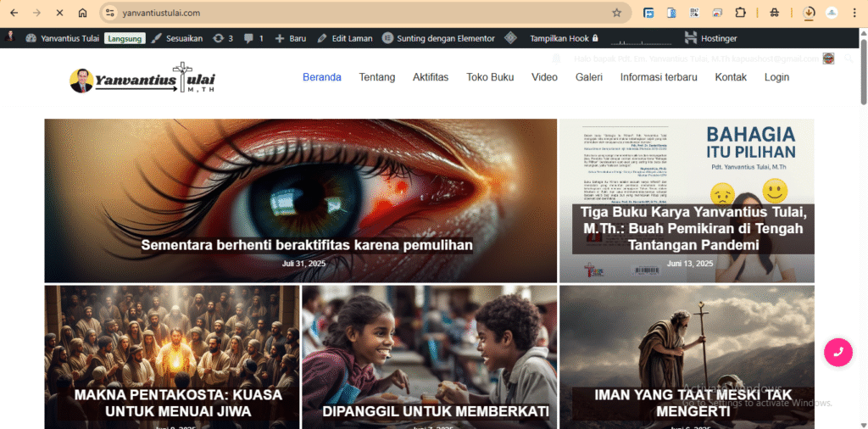Screen dimensions: 868x429
Task: Click the pink floating phone button
Action: [x=837, y=352]
